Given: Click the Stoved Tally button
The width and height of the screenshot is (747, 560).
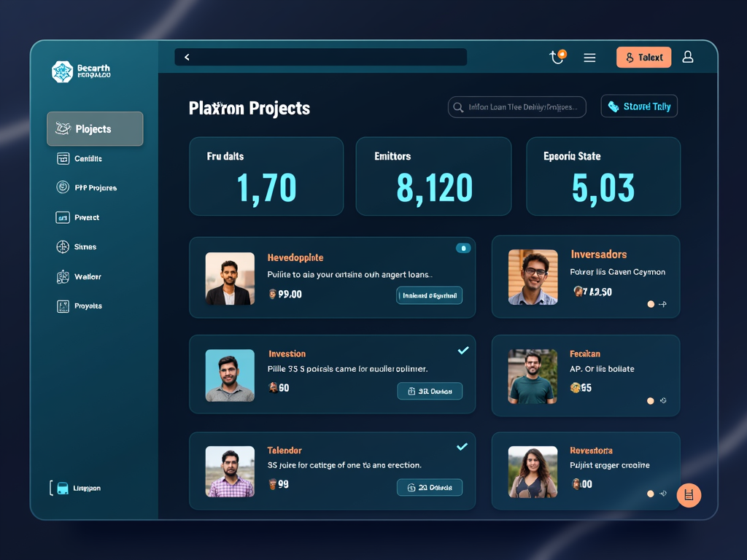Looking at the screenshot, I should pos(639,106).
